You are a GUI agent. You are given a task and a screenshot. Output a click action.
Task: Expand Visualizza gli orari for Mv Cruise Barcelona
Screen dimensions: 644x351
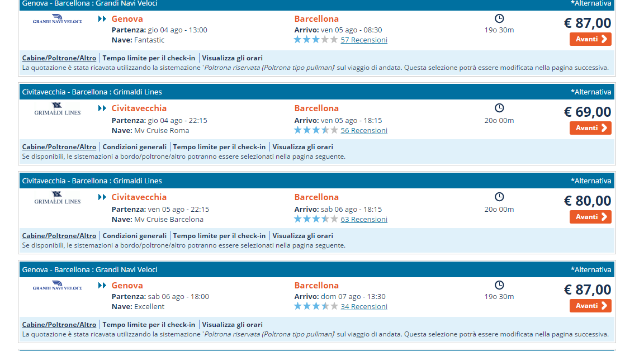click(302, 236)
